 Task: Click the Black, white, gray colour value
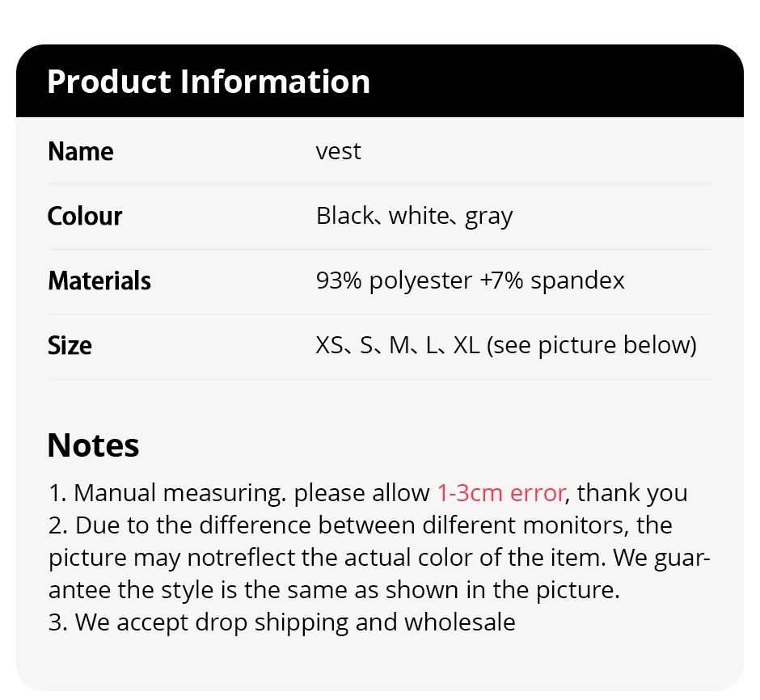pos(415,217)
